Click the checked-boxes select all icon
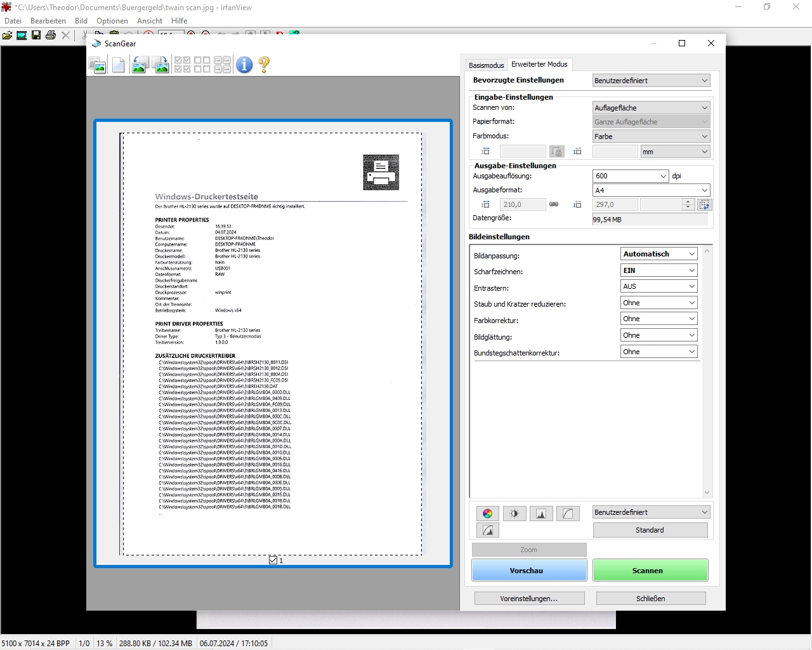The width and height of the screenshot is (812, 650). (183, 65)
